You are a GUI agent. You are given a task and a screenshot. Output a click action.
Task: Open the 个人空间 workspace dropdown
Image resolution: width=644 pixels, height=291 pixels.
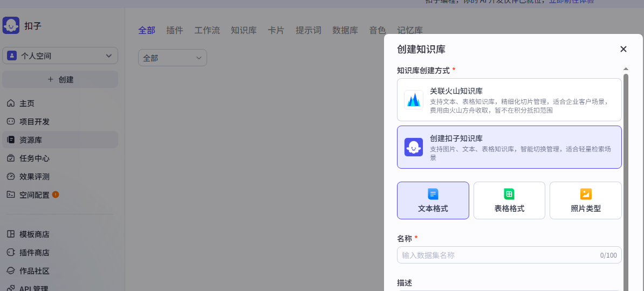click(60, 56)
